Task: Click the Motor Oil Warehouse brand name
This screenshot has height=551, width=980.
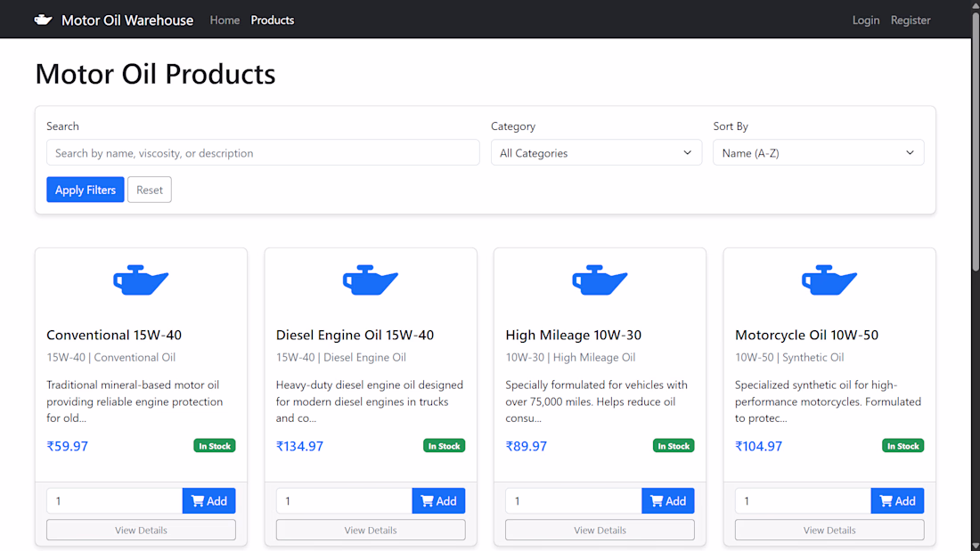Action: (127, 20)
